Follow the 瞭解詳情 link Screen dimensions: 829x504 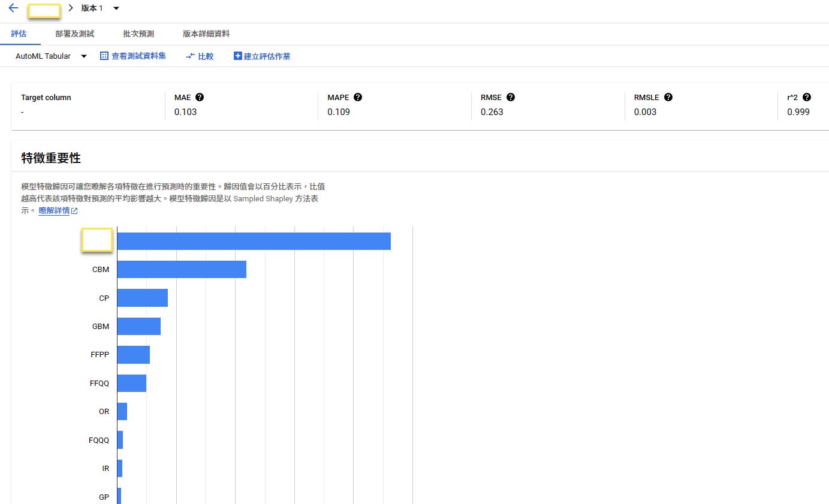pos(54,211)
